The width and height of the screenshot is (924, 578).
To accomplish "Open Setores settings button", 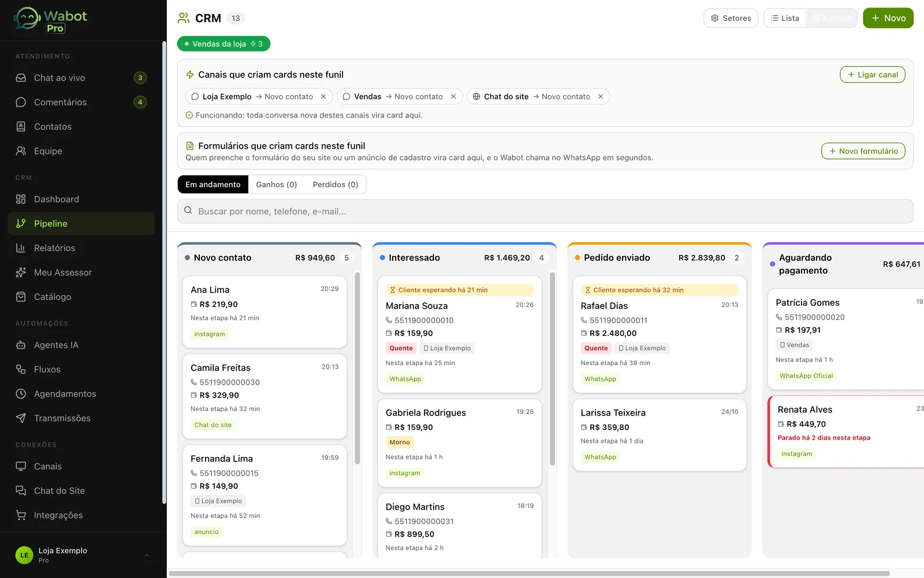I will pos(731,18).
